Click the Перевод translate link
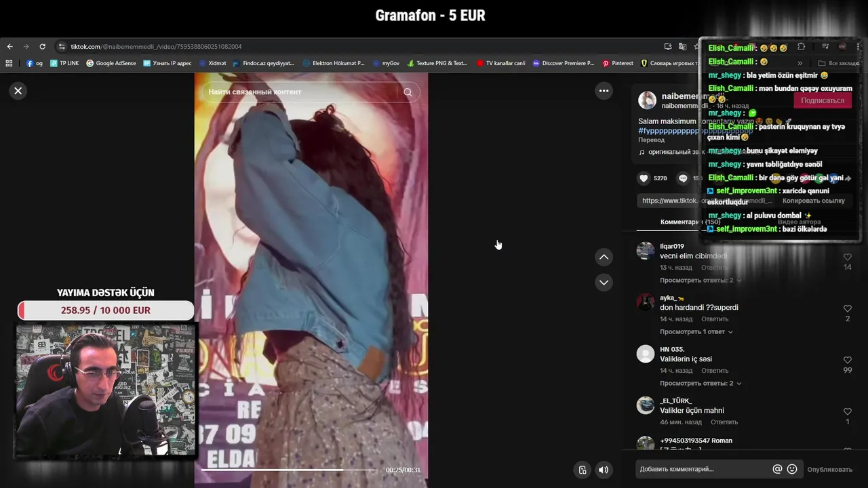This screenshot has width=868, height=488. [x=650, y=140]
